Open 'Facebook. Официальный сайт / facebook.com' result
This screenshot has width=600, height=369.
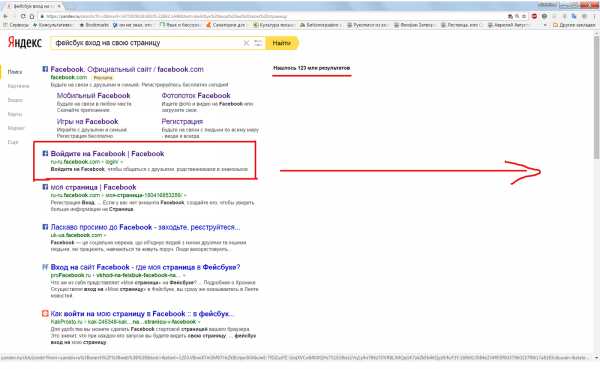coord(127,69)
